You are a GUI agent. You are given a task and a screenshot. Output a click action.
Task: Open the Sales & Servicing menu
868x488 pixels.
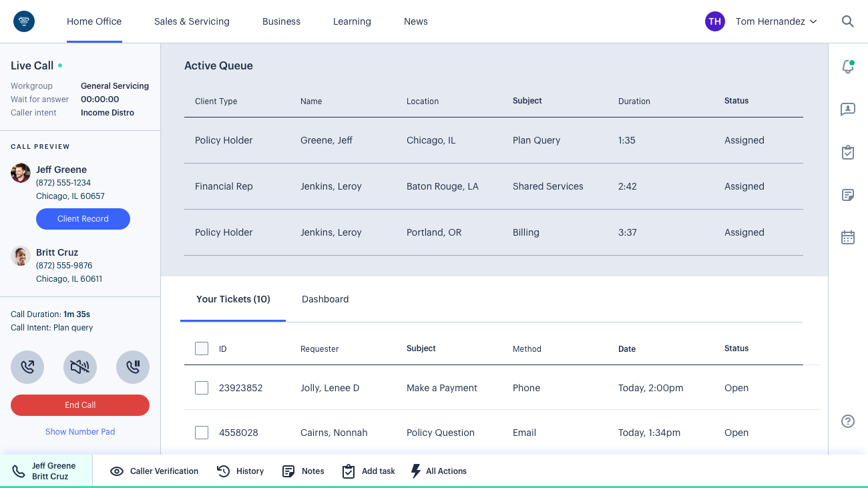pyautogui.click(x=192, y=21)
